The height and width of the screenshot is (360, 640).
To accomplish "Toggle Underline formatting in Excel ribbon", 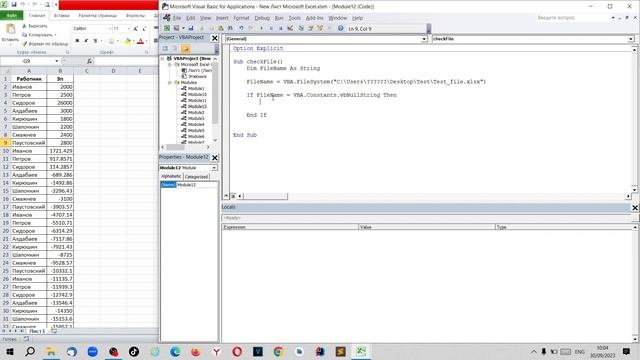I will (95, 41).
